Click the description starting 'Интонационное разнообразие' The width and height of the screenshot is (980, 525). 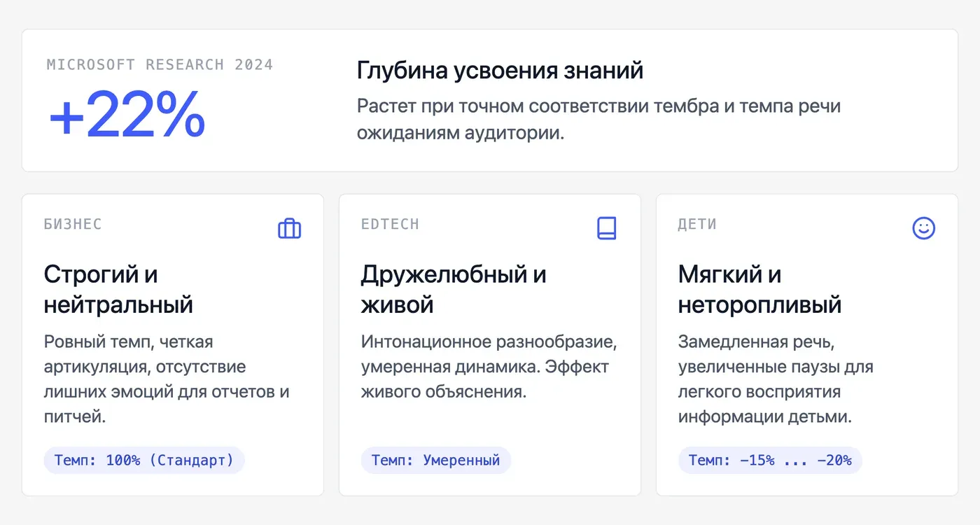(x=489, y=367)
